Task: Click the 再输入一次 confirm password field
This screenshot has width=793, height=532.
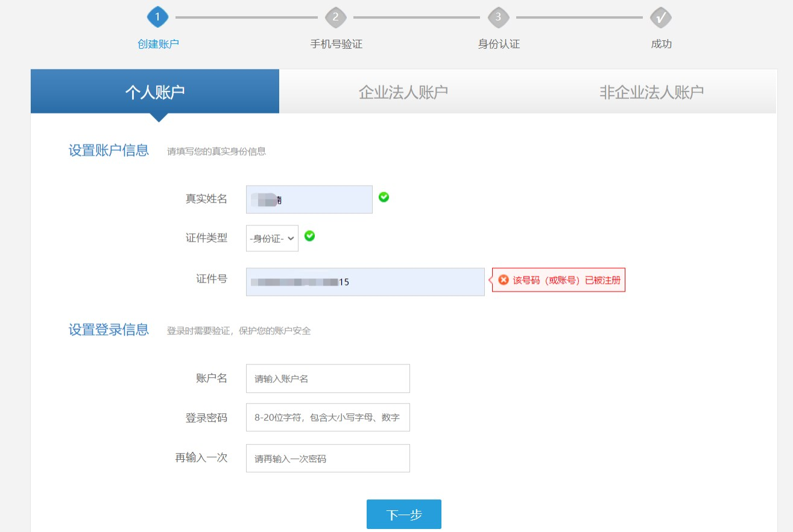Action: (327, 458)
